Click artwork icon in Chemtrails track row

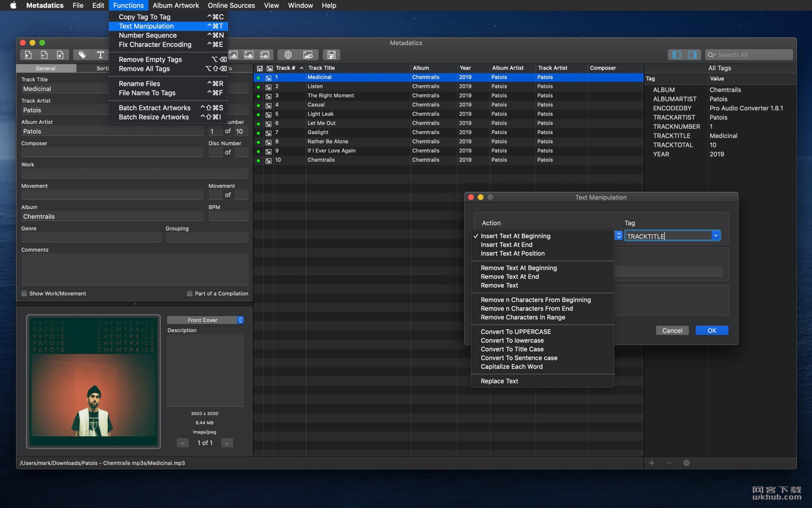[x=268, y=160]
